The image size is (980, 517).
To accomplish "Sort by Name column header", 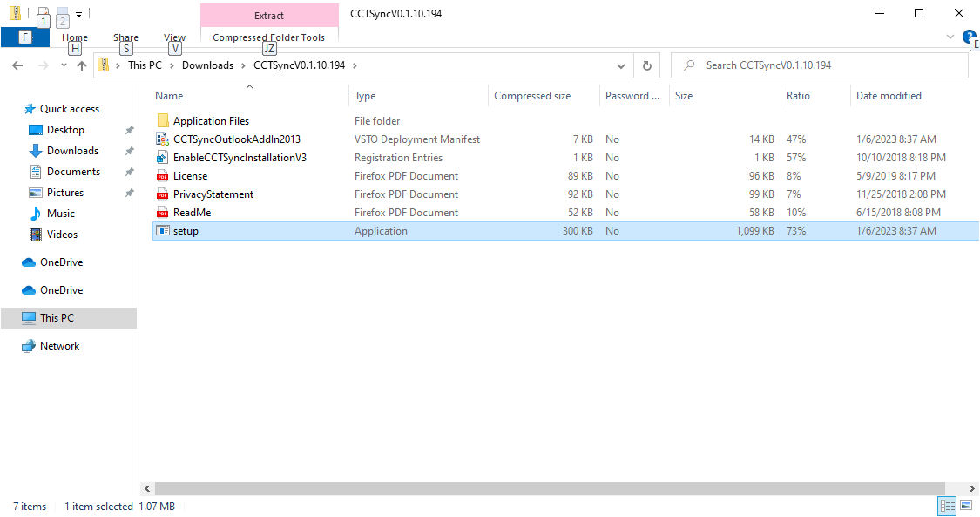I will [250, 96].
